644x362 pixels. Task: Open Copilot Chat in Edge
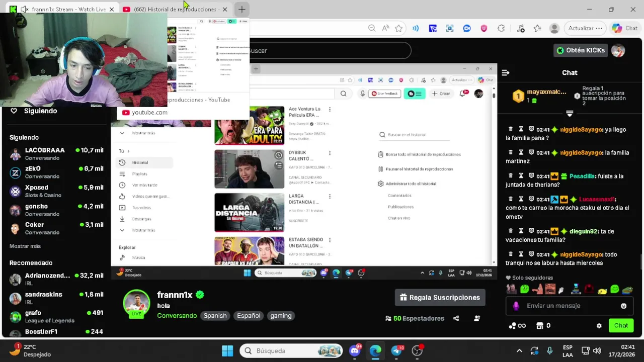(624, 28)
